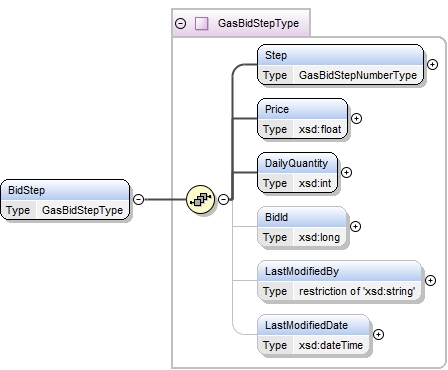Viewport: 448px width, 370px height.
Task: Expand the DailyQuantity element plus icon
Action: [346, 172]
